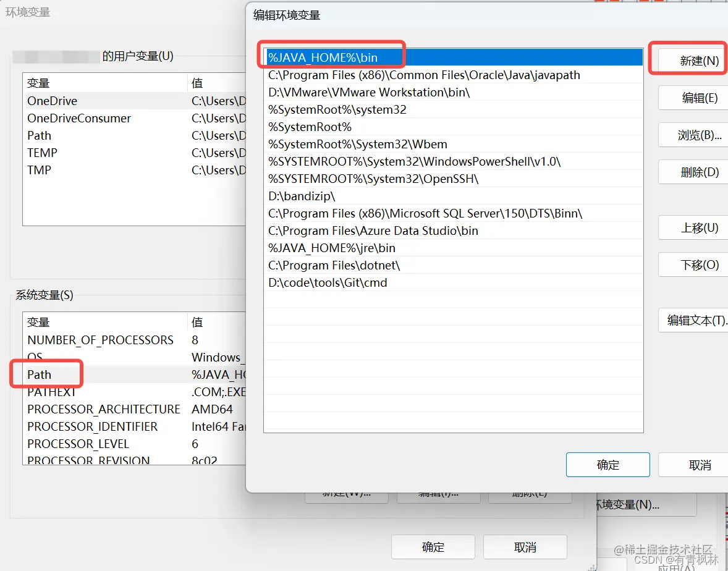Select the System32\OpenSSH\ entry
Screen dimensions: 728x571
[454, 179]
